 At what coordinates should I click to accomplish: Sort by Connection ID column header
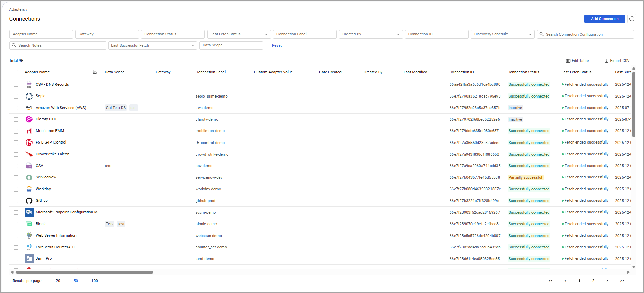click(461, 72)
